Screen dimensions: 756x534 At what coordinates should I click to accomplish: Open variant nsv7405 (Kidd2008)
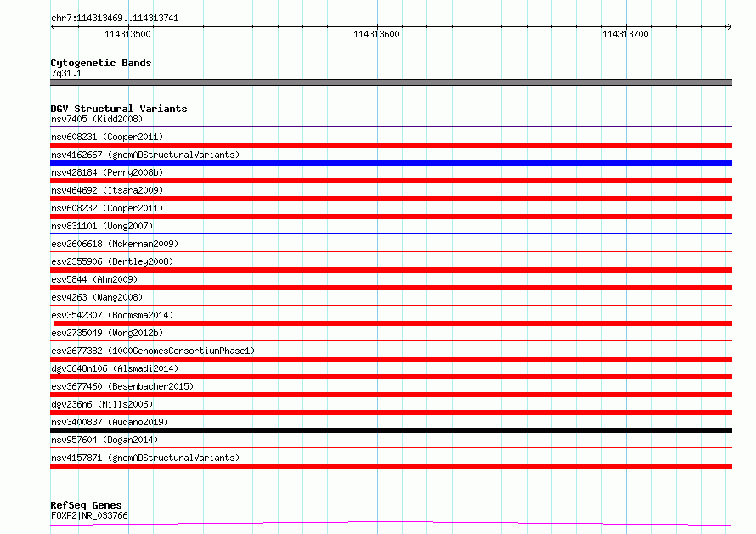(97, 119)
